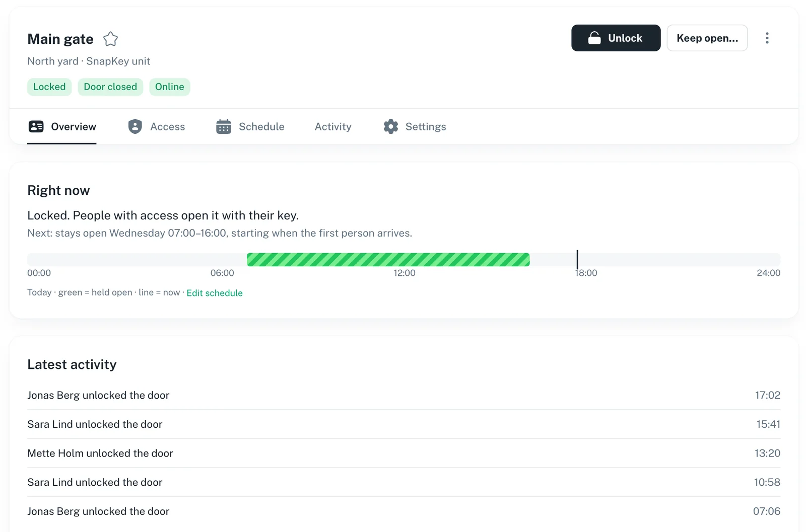Mark Main gate as favorite with star

click(x=110, y=39)
